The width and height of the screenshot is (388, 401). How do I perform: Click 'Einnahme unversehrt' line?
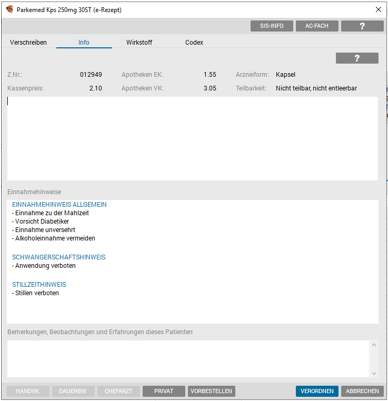43,230
